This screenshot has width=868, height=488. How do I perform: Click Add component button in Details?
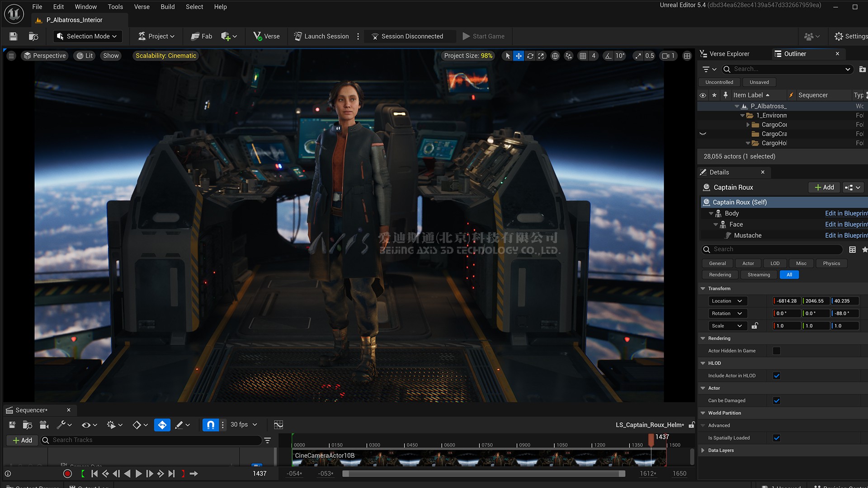click(825, 187)
